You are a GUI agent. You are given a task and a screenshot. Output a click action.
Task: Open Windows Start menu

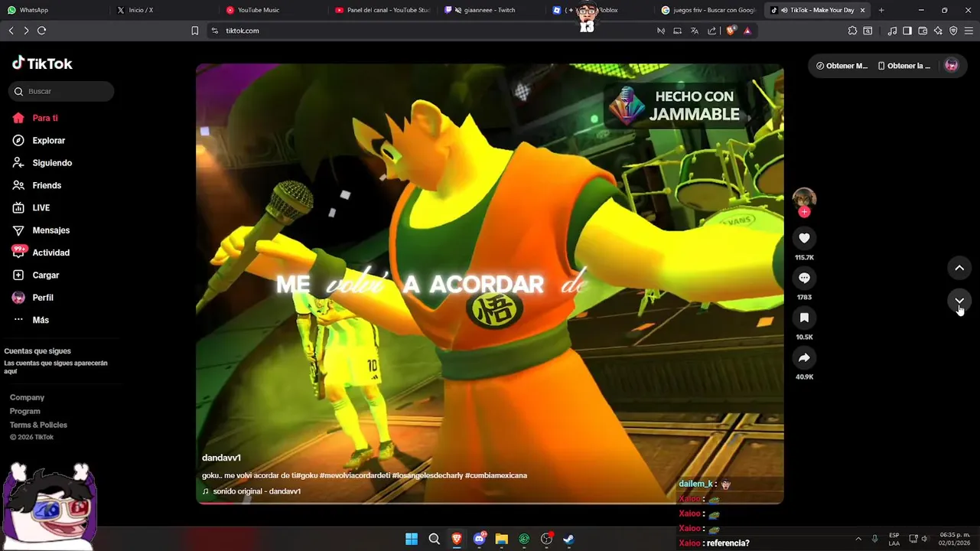(x=412, y=539)
